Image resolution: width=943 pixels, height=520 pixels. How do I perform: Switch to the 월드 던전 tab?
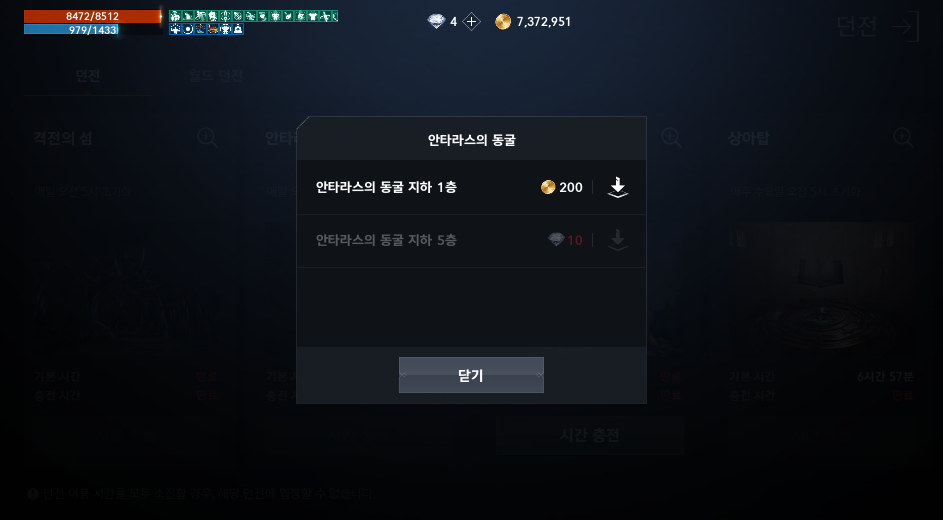point(215,76)
